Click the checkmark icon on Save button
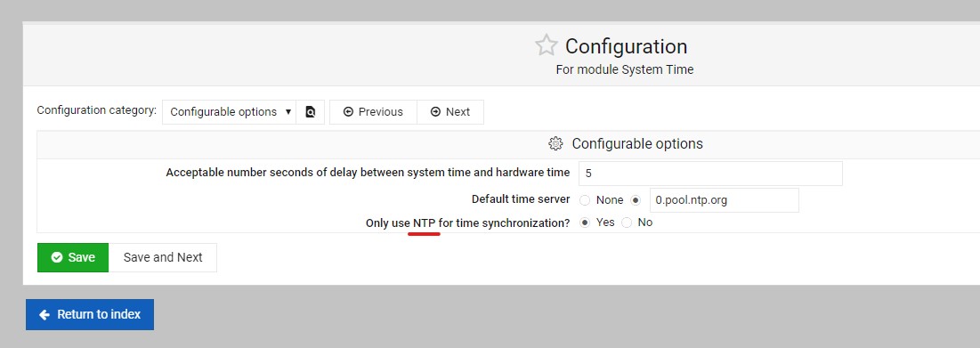This screenshot has height=348, width=980. [x=57, y=257]
